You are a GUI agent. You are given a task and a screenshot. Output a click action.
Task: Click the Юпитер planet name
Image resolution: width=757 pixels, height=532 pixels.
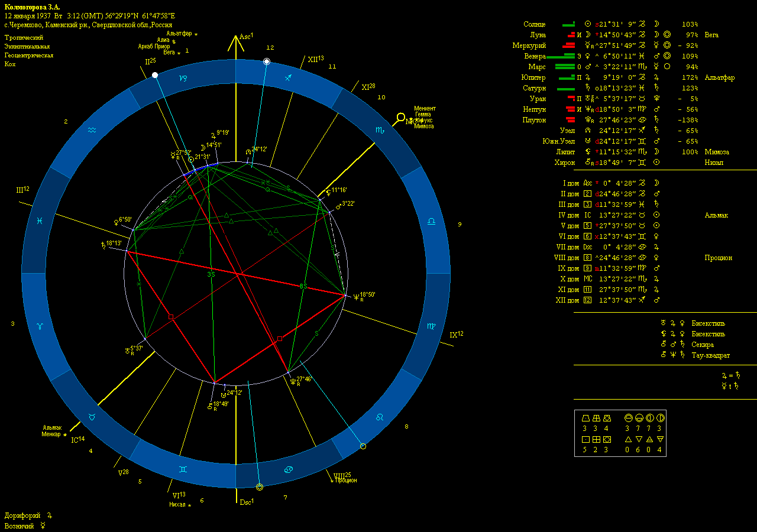535,77
